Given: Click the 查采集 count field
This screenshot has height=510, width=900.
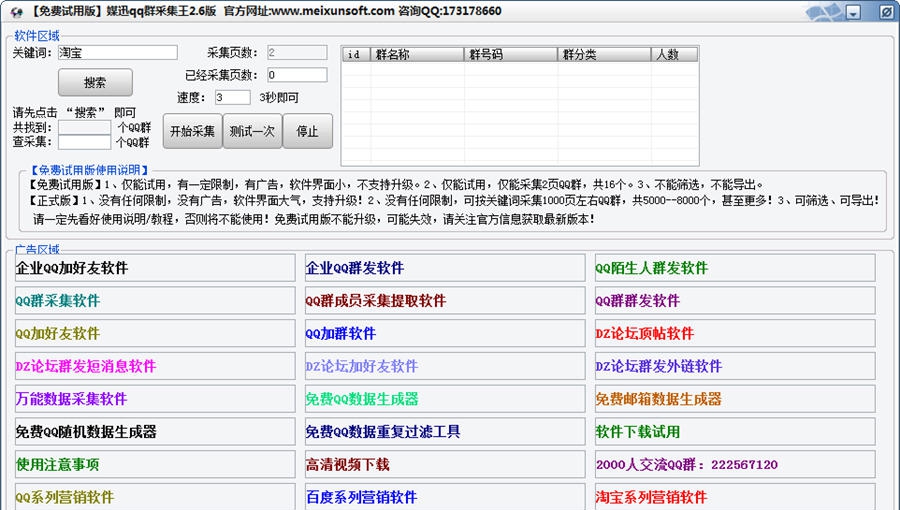Looking at the screenshot, I should pos(84,142).
